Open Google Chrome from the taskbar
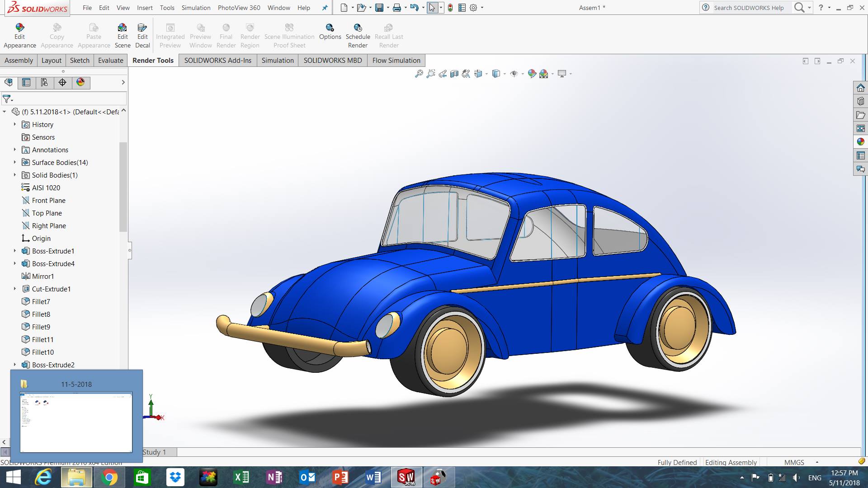Viewport: 868px width, 488px height. click(109, 477)
